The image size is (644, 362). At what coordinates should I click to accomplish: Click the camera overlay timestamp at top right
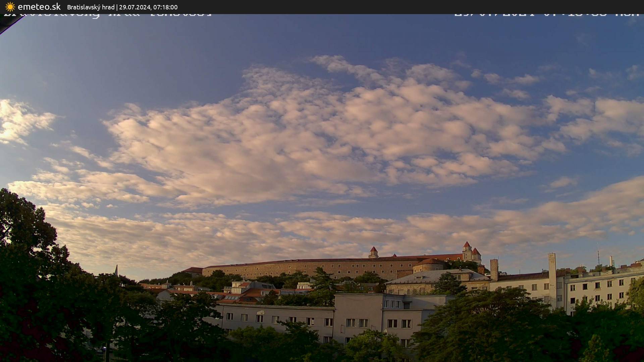[547, 15]
